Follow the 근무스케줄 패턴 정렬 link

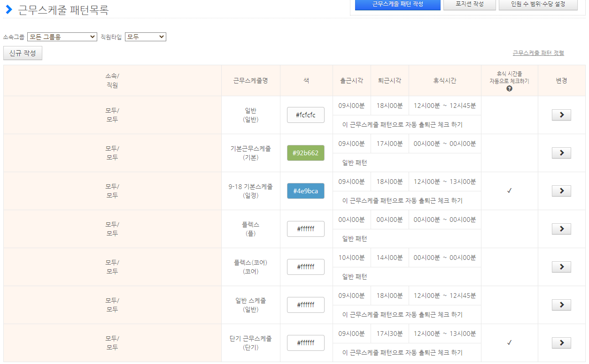click(538, 53)
